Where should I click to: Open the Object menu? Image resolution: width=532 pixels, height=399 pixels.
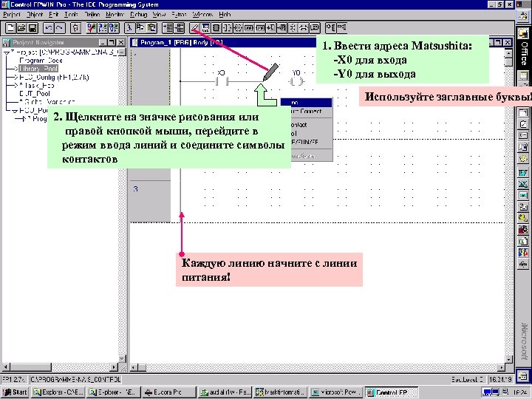(x=35, y=15)
